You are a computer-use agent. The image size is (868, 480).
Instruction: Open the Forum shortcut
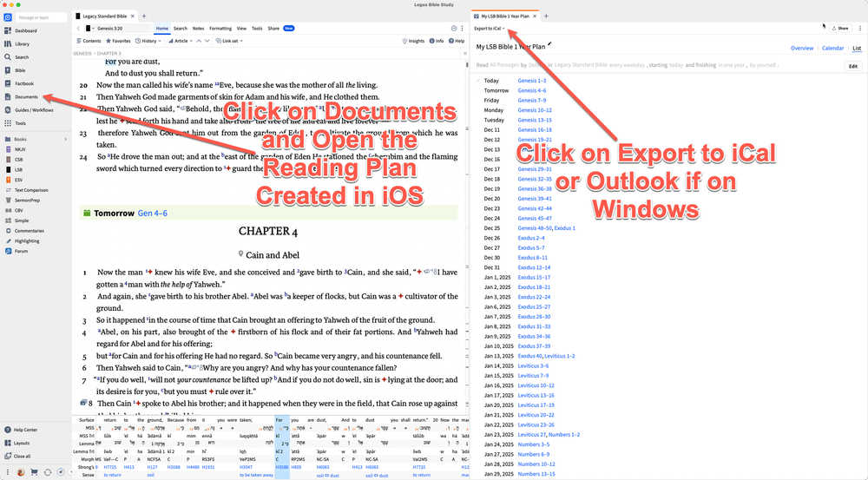click(16, 252)
